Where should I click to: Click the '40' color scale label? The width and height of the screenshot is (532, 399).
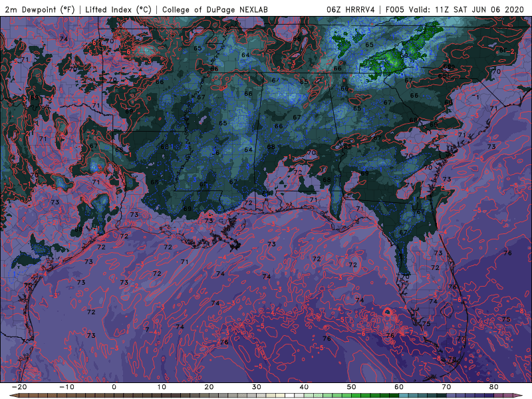[304, 387]
